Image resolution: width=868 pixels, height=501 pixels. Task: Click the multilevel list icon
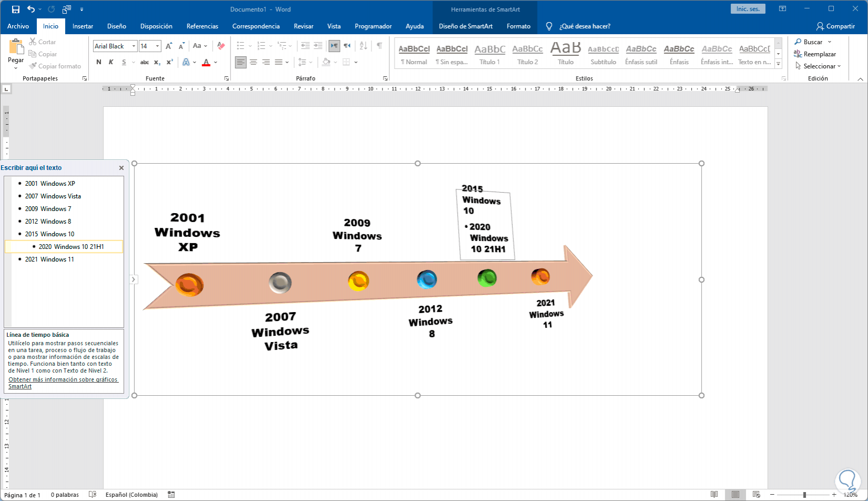(282, 46)
